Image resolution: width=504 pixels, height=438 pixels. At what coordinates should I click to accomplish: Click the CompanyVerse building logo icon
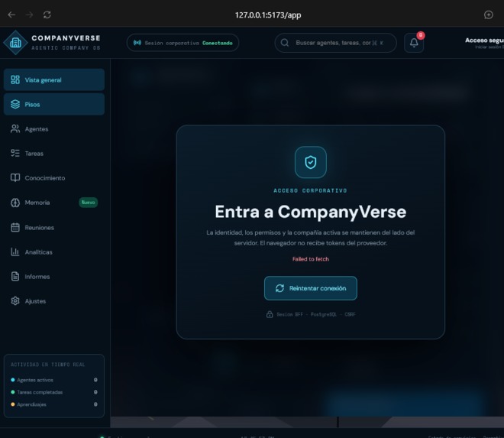pos(15,43)
